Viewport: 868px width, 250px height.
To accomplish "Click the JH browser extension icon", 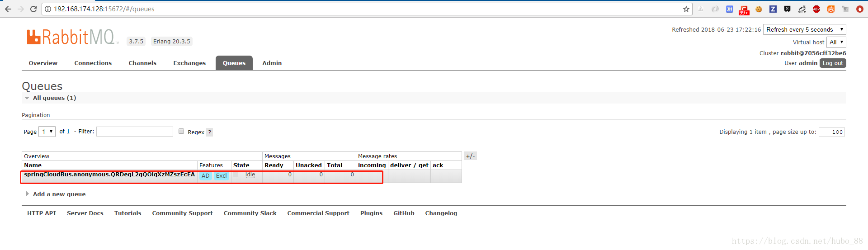I will 729,9.
